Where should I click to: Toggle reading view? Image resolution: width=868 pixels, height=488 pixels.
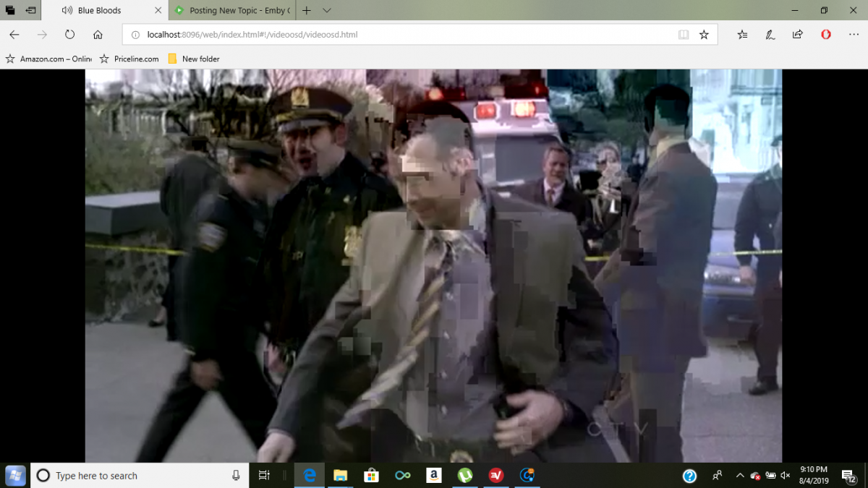[x=684, y=35]
